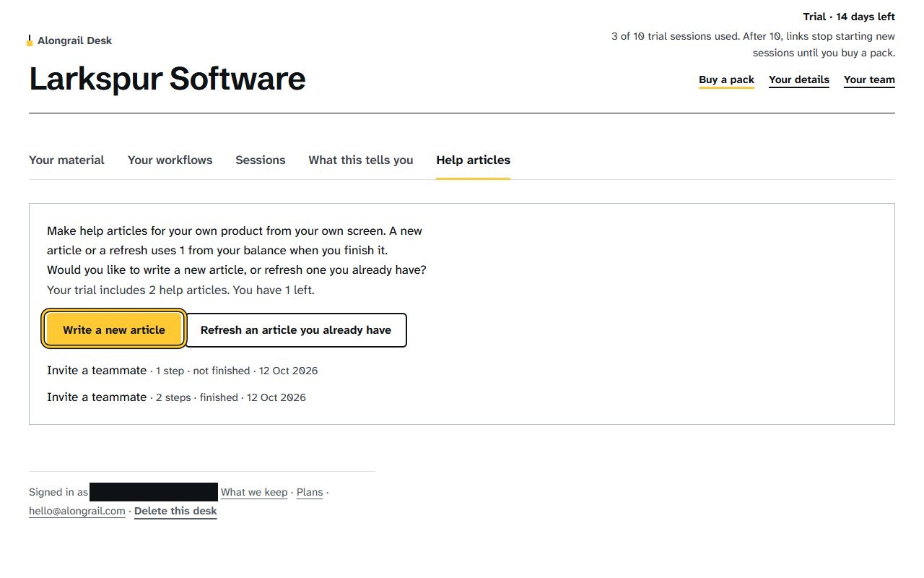This screenshot has height=578, width=924.
Task: Open the not finished Invite a teammate article
Action: pyautogui.click(x=97, y=370)
